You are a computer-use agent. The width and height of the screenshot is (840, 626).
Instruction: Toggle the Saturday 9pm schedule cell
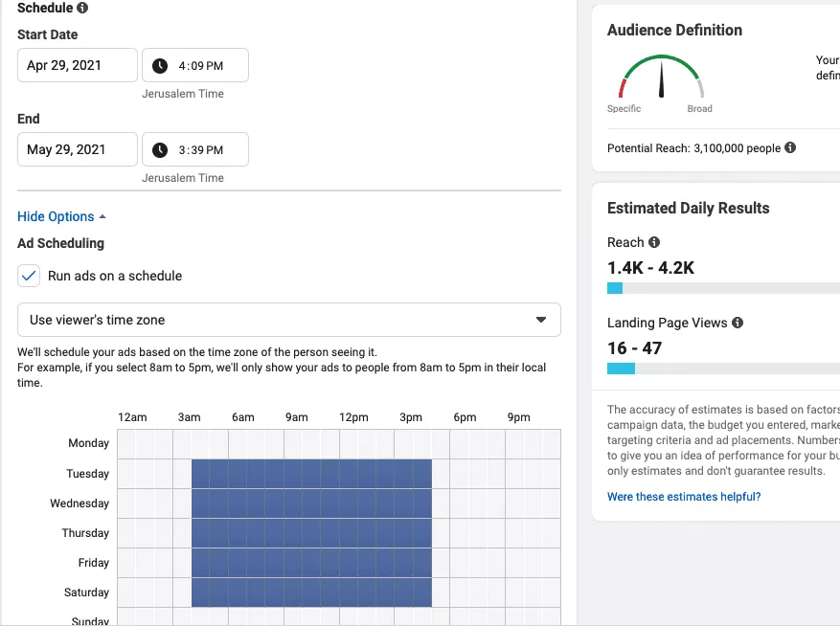[514, 592]
